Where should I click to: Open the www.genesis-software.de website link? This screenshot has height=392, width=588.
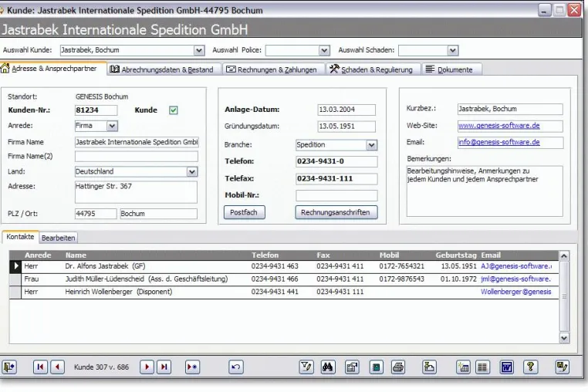(x=499, y=126)
